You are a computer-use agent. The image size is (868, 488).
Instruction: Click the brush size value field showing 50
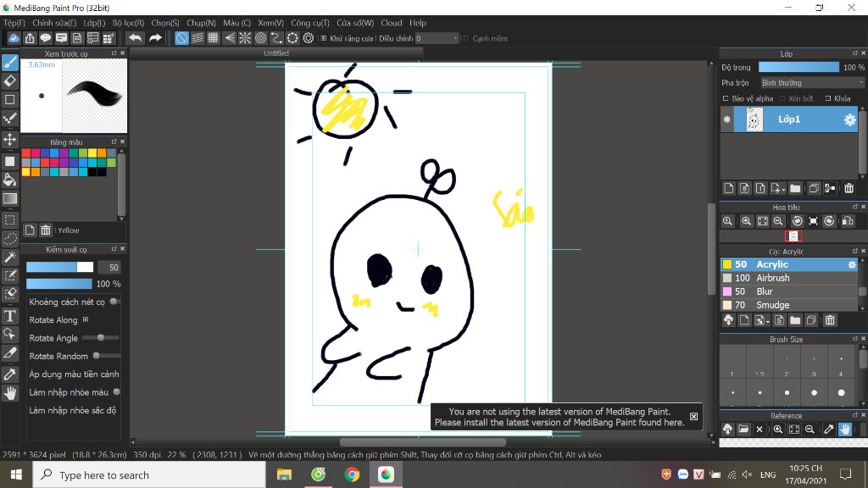[x=109, y=267]
